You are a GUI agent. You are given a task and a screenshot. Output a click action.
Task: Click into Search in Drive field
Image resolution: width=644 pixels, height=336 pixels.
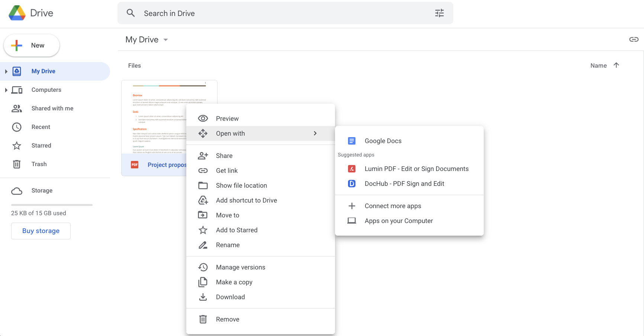pyautogui.click(x=285, y=13)
